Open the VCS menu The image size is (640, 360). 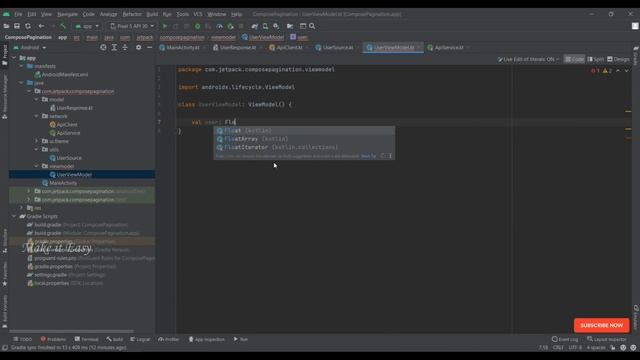pyautogui.click(x=198, y=14)
